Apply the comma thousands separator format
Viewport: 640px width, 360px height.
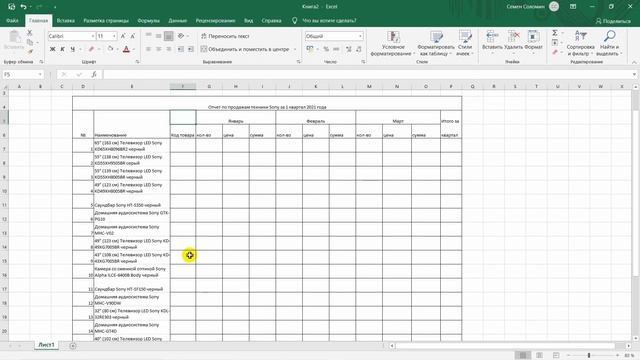coord(336,49)
